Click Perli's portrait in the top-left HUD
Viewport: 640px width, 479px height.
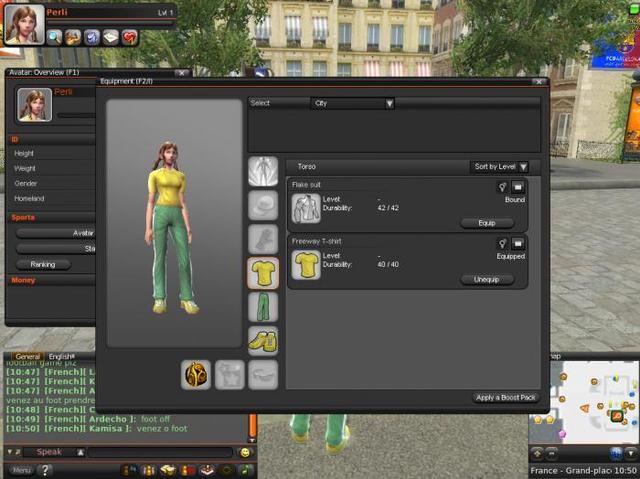(x=24, y=24)
